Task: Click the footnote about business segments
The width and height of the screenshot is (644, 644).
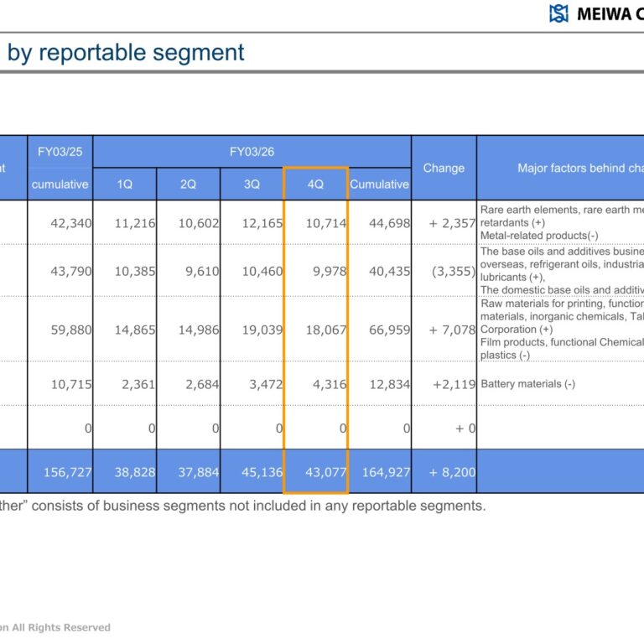Action: (x=242, y=506)
